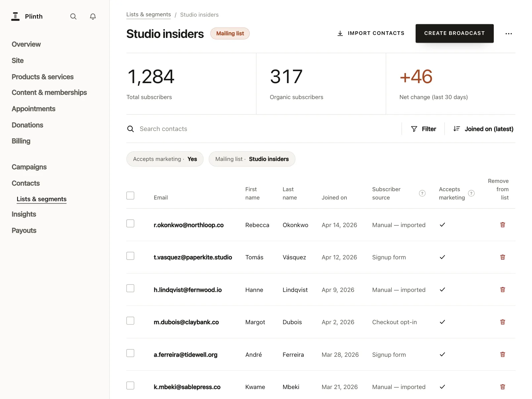Edit the Mailing list Studio insiders chip
Image resolution: width=532 pixels, height=399 pixels.
[252, 159]
